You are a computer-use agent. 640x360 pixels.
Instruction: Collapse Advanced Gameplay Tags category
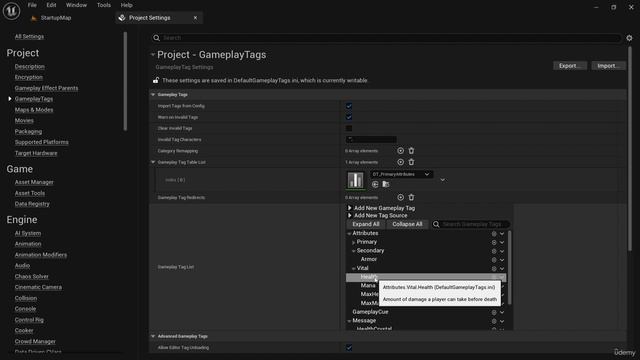153,336
